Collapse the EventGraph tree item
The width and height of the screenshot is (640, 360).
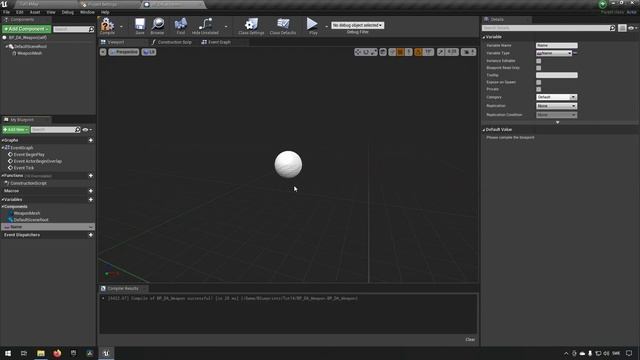click(x=3, y=147)
